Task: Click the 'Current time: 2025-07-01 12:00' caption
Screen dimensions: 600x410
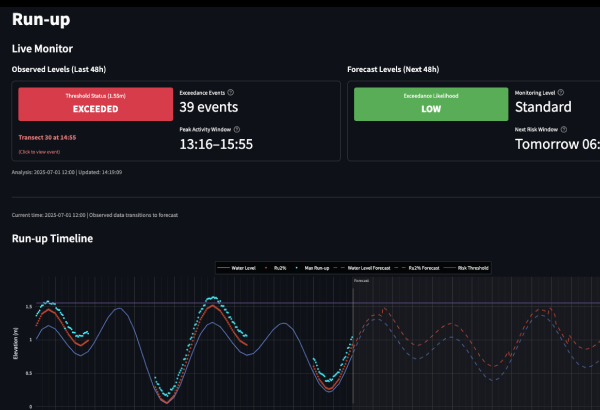Action: 95,215
